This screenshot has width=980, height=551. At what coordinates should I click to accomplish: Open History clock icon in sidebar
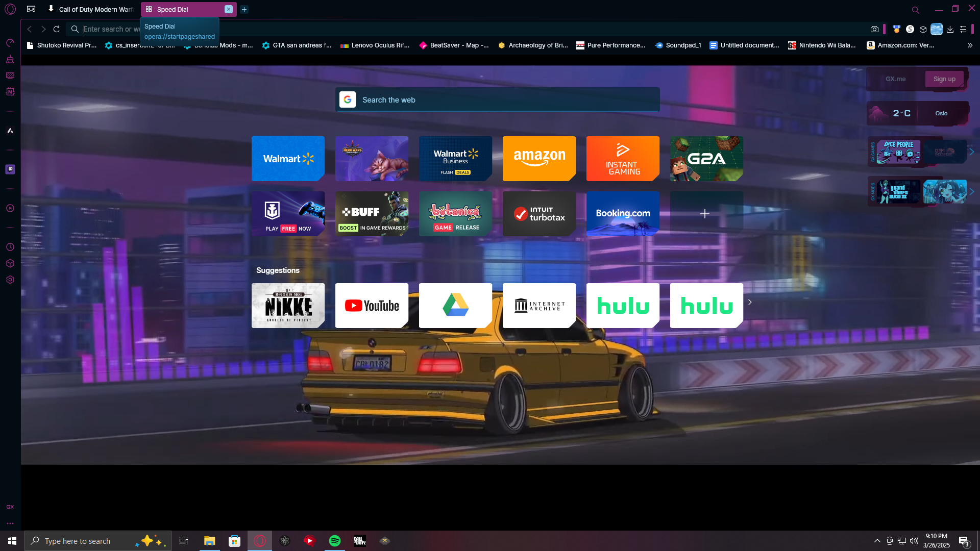pyautogui.click(x=10, y=247)
